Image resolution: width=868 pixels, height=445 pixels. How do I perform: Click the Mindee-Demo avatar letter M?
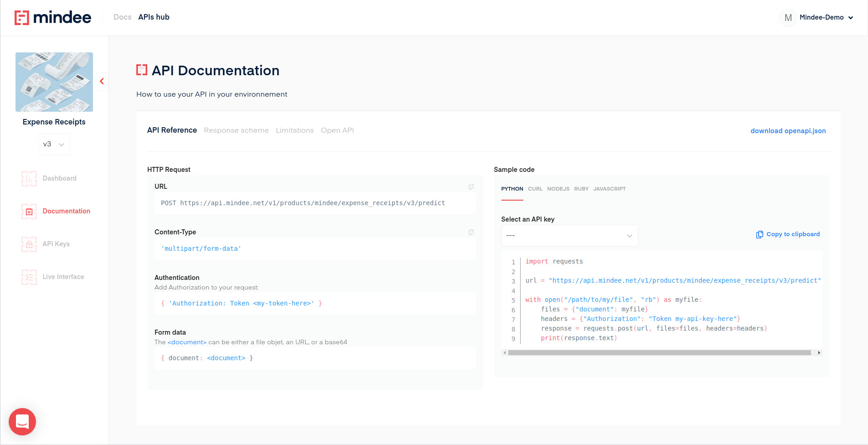tap(788, 17)
